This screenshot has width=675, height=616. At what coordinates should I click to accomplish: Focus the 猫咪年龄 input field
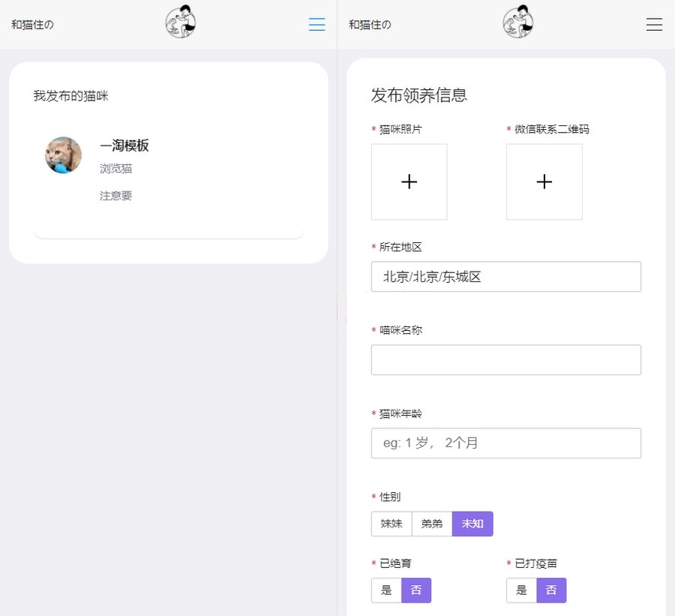505,443
